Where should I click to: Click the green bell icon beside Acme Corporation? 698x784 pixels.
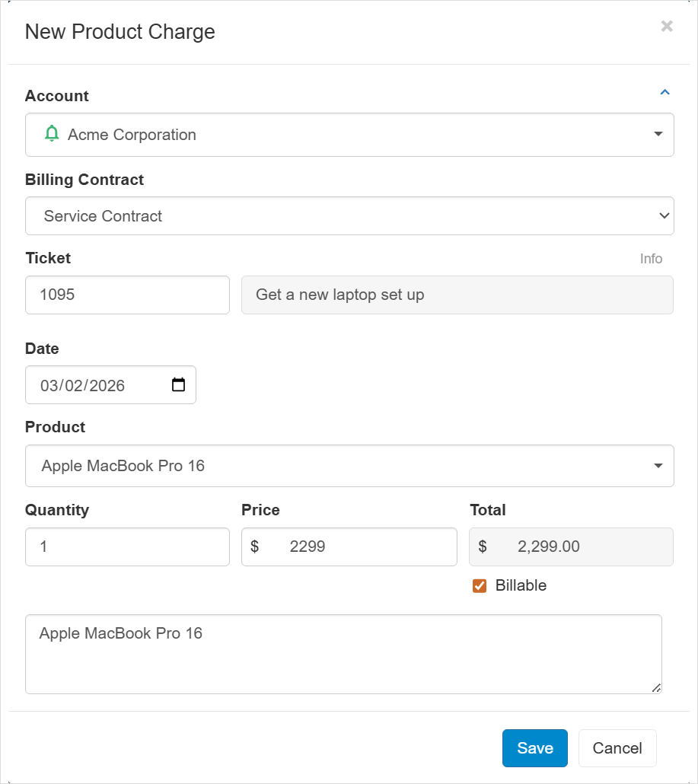pyautogui.click(x=52, y=134)
